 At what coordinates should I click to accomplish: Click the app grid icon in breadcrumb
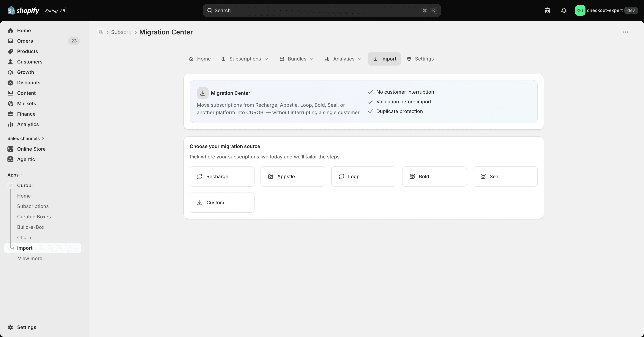point(100,32)
